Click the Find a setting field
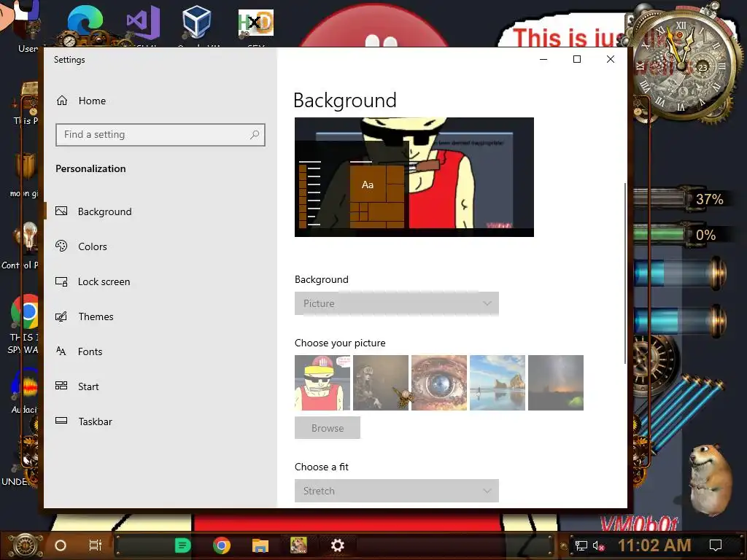This screenshot has width=747, height=560. 160,135
